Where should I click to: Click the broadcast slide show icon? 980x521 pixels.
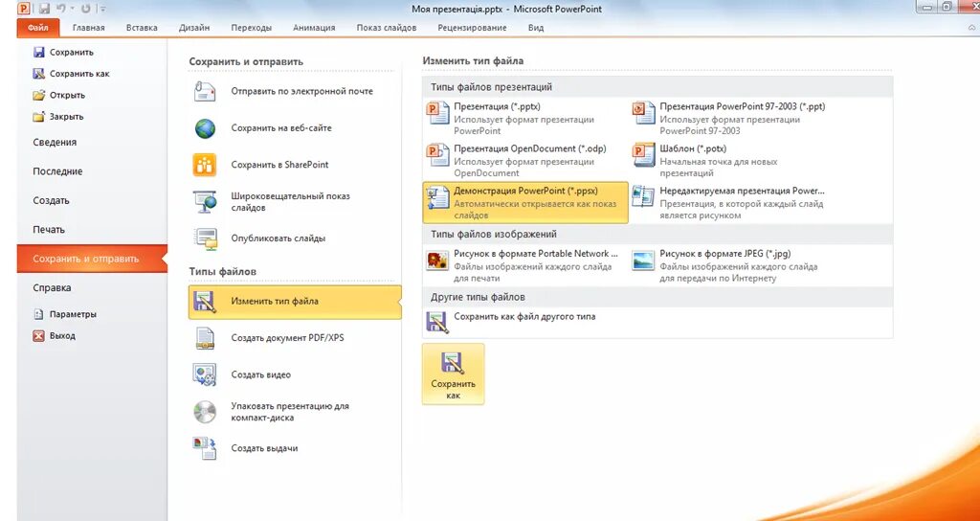coord(205,201)
